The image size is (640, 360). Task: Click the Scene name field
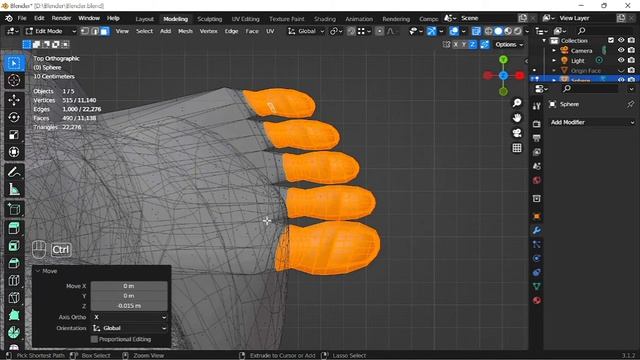[x=487, y=18]
